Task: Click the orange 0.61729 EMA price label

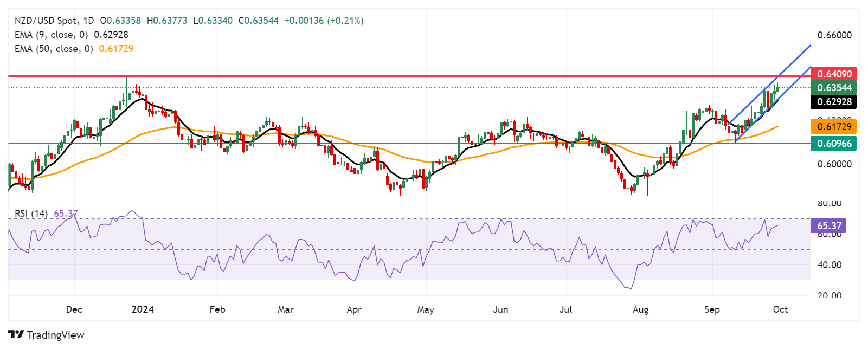Action: pyautogui.click(x=834, y=126)
